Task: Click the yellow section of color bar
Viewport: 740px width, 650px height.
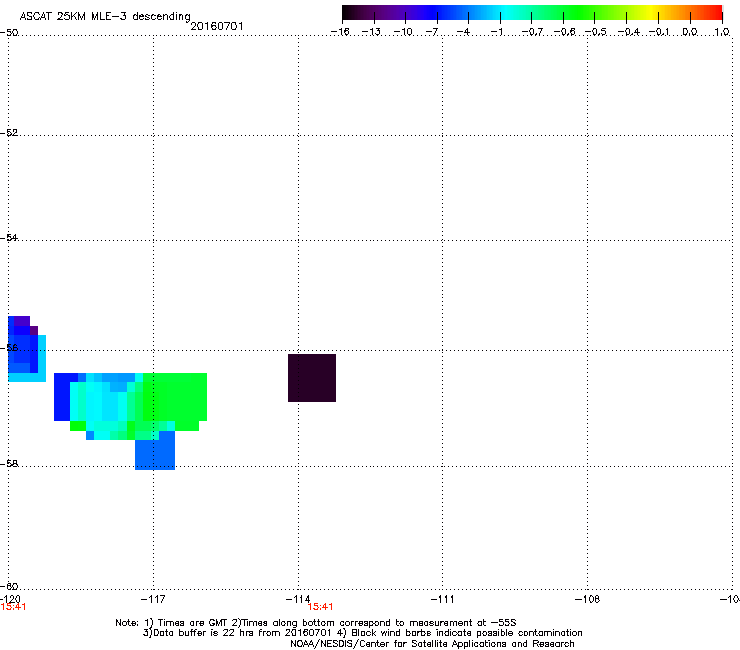Action: tap(651, 13)
